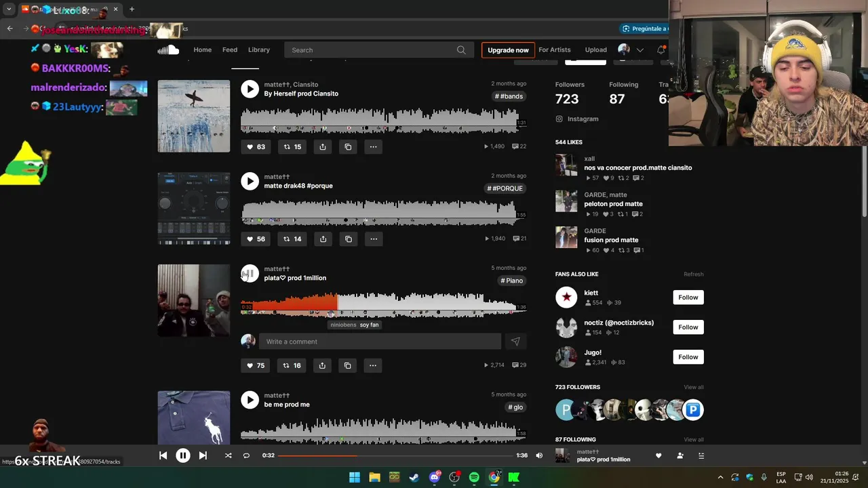Toggle shuffle in the player bar
Screen dimensions: 868x488
(x=228, y=455)
